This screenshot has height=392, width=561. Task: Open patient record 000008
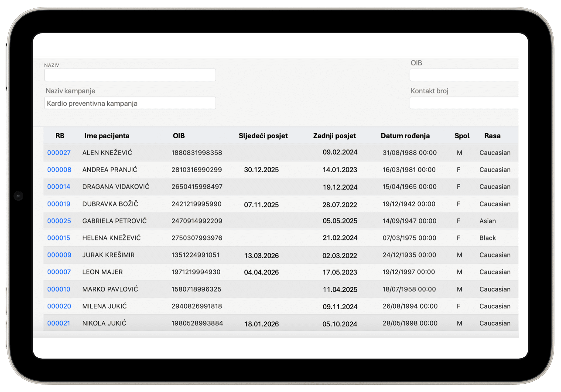click(59, 170)
